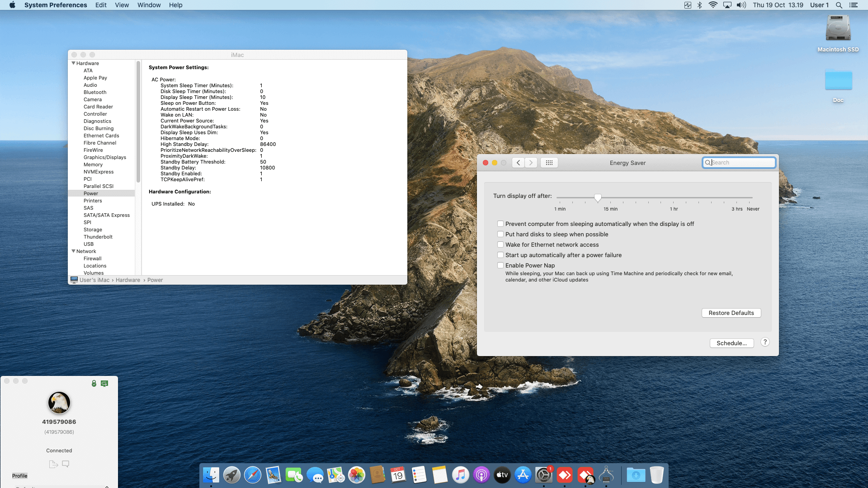Open Energy Saver help button

[765, 342]
